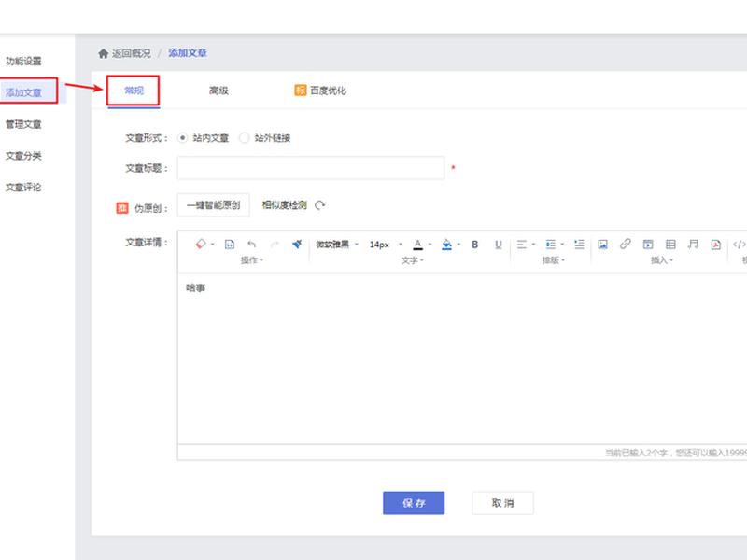This screenshot has width=747, height=560.
Task: Open 管理文章 in the sidebar
Action: pos(23,124)
